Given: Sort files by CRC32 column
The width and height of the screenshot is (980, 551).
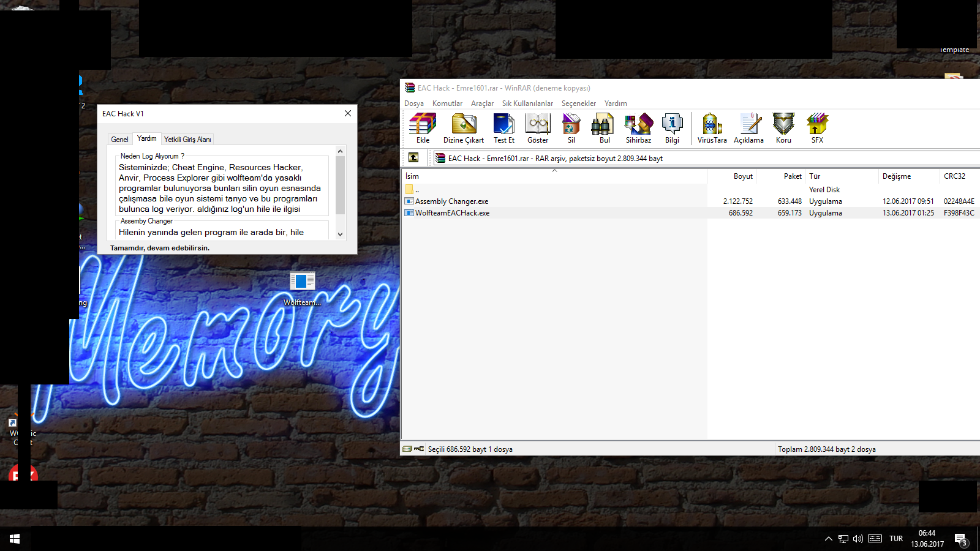Looking at the screenshot, I should coord(960,176).
